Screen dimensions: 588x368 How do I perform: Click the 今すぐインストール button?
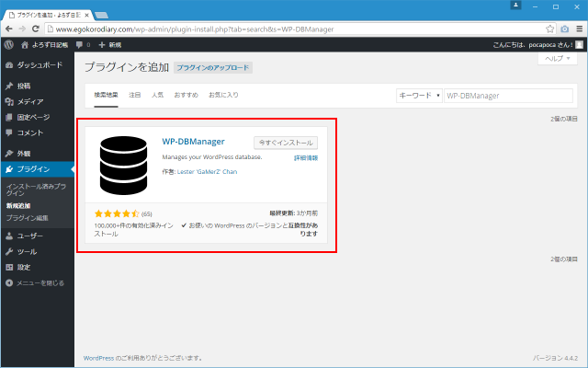pyautogui.click(x=286, y=143)
